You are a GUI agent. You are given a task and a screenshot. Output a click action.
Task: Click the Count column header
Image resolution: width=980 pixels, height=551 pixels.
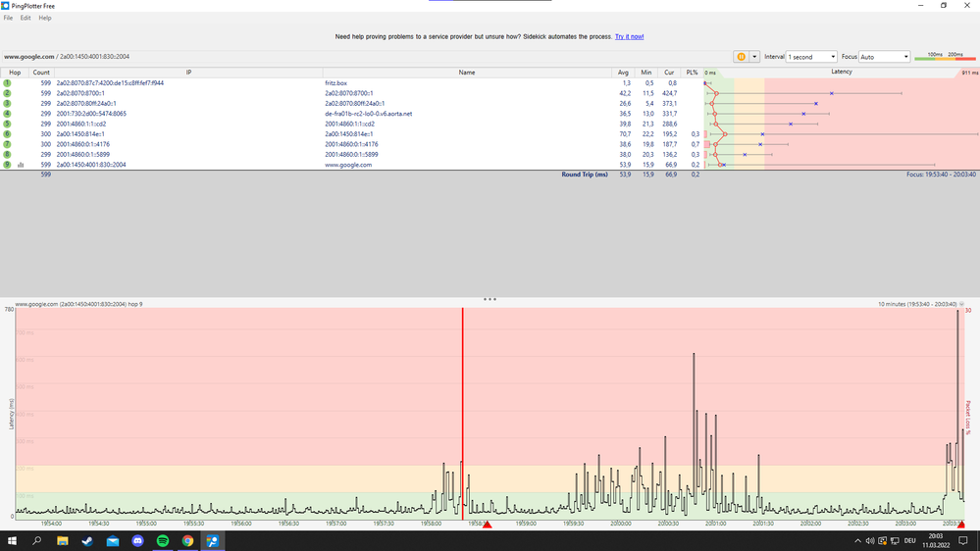41,73
